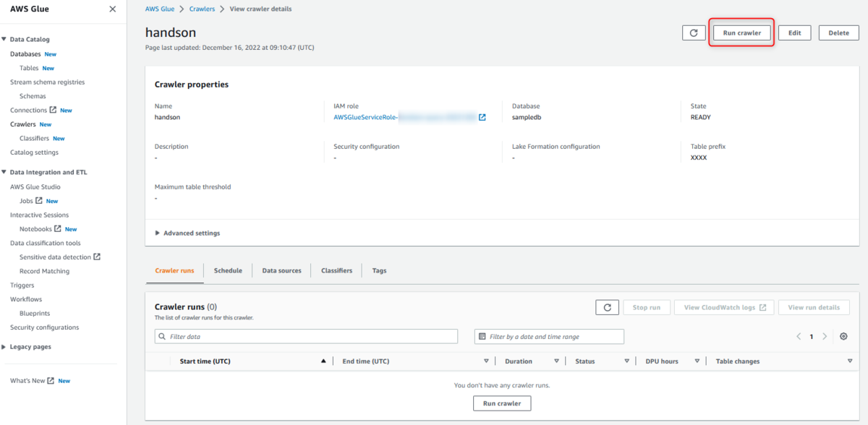Click the Edit crawler button

[794, 33]
